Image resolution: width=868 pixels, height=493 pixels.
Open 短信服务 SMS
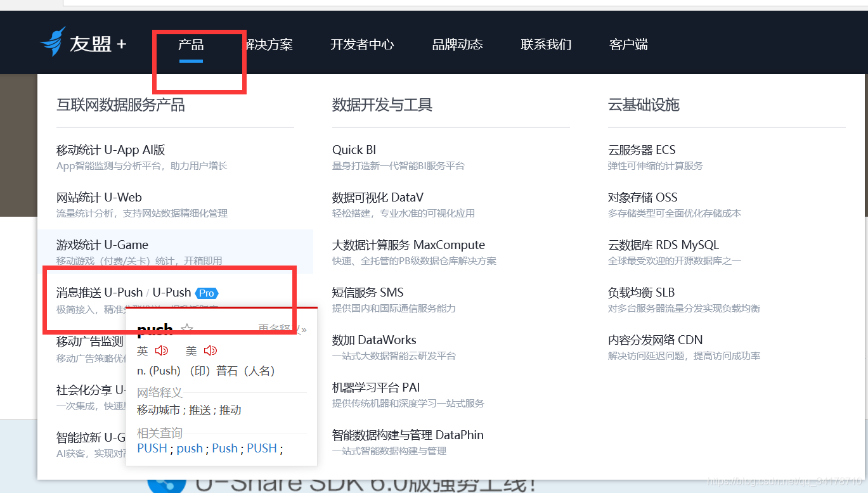368,293
